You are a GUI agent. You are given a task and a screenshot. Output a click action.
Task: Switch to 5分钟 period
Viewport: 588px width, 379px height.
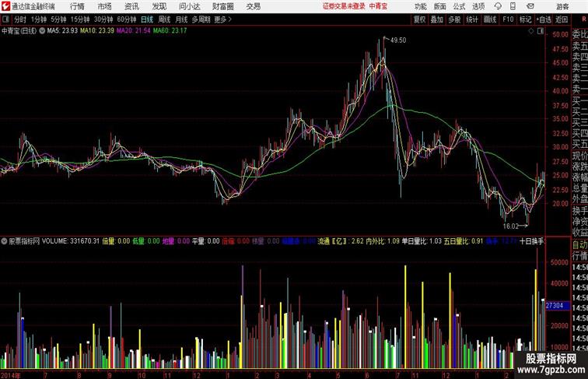58,19
